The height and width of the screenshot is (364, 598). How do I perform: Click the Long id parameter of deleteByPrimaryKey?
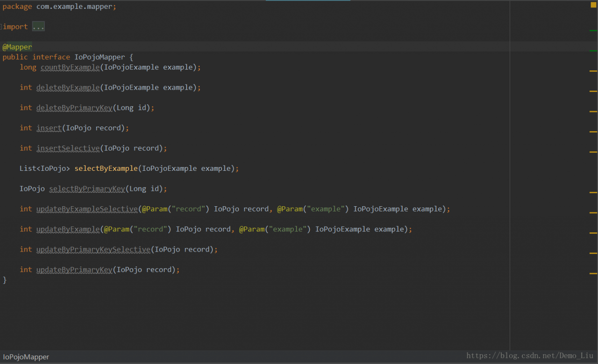(131, 108)
